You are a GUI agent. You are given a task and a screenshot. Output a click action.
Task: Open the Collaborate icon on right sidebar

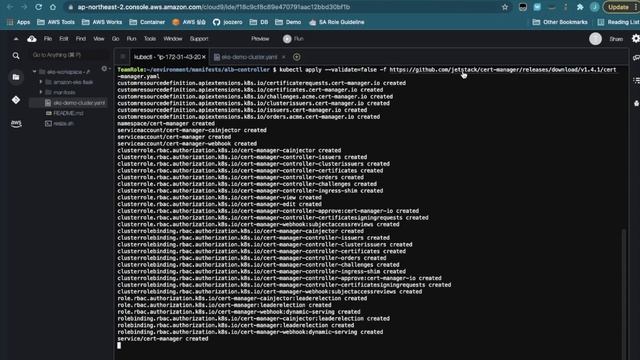click(x=636, y=58)
